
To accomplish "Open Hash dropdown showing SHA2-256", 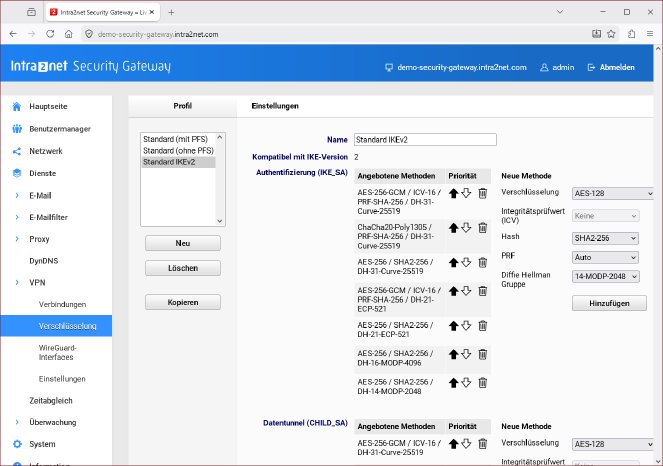I will 605,238.
